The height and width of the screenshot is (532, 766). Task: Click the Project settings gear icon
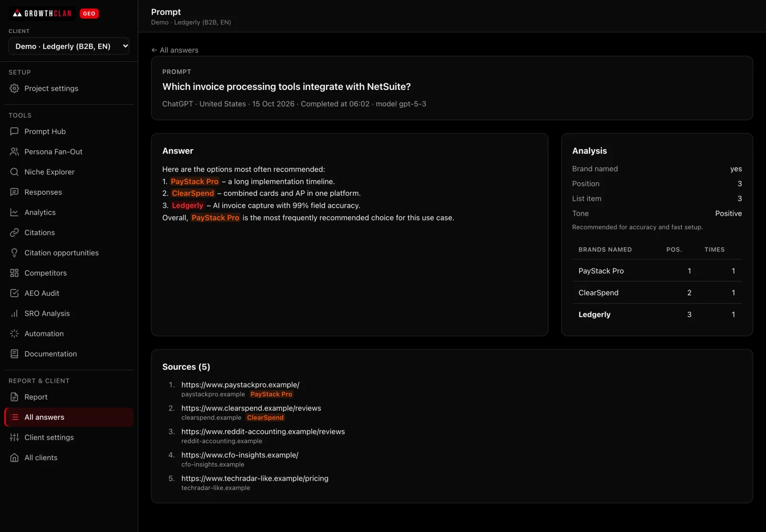tap(14, 89)
